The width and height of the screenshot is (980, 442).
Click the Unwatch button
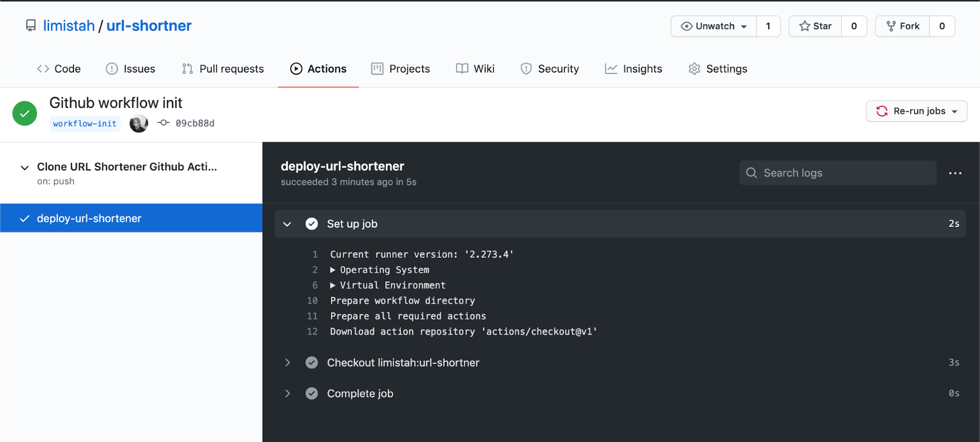click(x=714, y=26)
